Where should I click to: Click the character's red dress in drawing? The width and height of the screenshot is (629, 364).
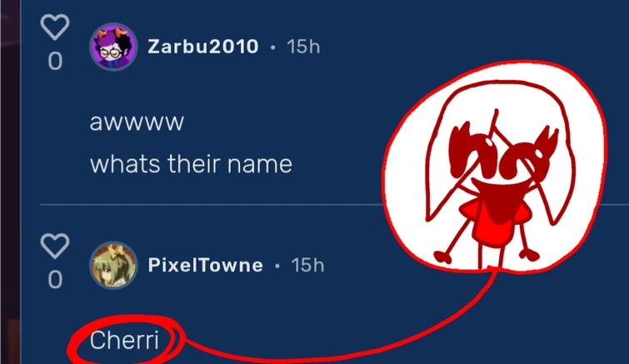[495, 222]
